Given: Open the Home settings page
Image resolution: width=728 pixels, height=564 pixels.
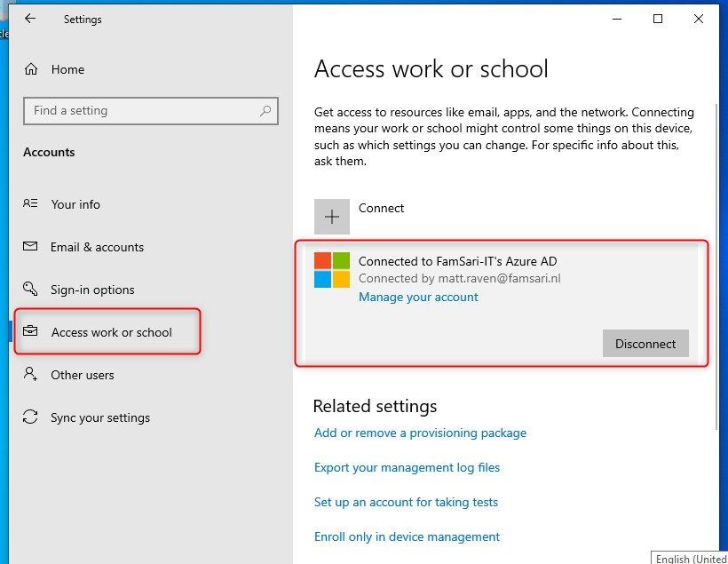Looking at the screenshot, I should pos(67,69).
